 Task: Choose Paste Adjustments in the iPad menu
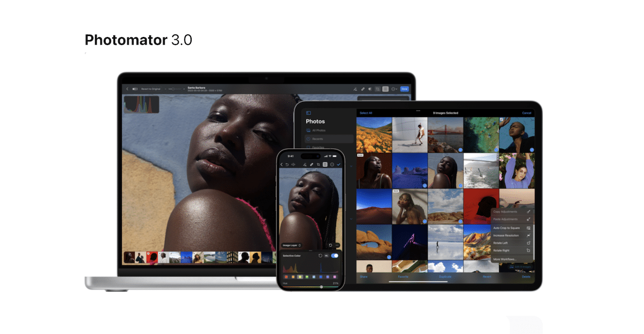coord(512,219)
